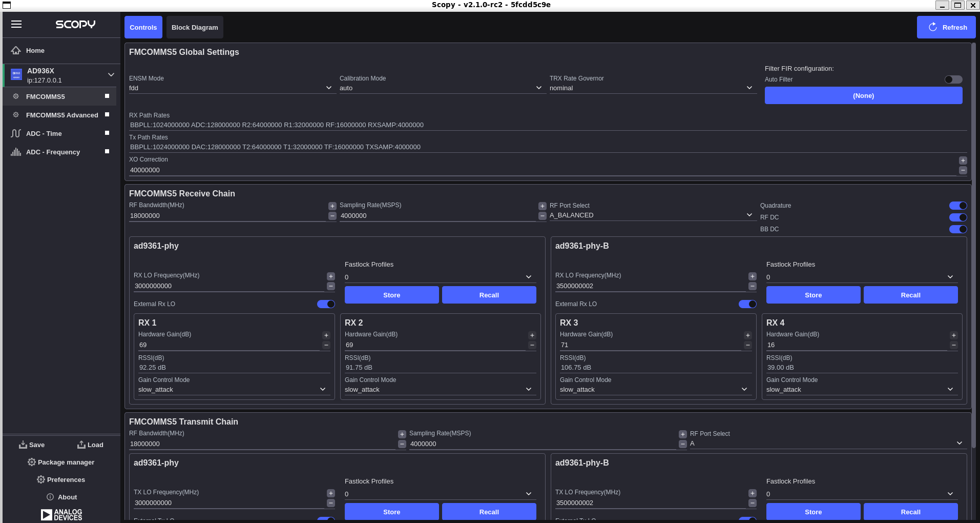
Task: Open ad9361-phy-B receive Fastlock Profiles dropdown
Action: pos(862,277)
